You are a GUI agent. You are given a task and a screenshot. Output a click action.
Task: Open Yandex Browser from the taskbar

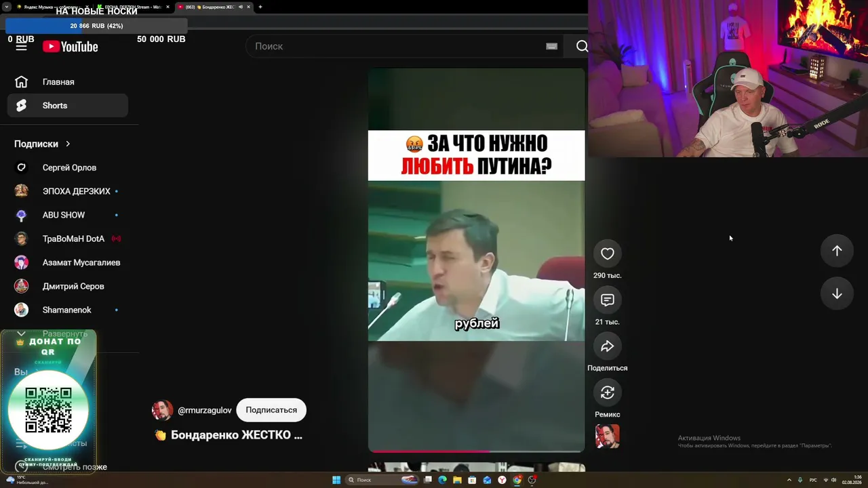(502, 480)
